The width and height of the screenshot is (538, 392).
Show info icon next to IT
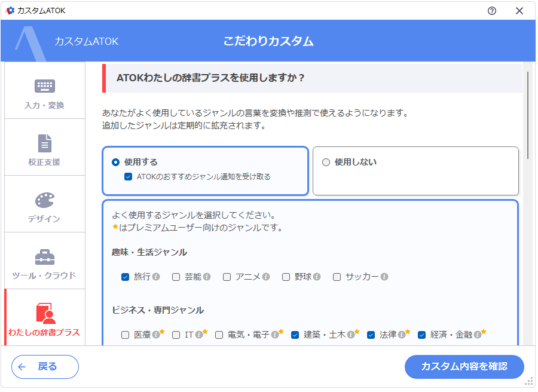click(198, 335)
